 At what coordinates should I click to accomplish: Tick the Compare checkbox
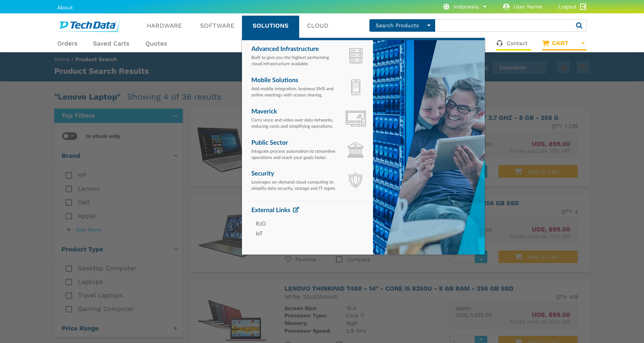pos(339,259)
